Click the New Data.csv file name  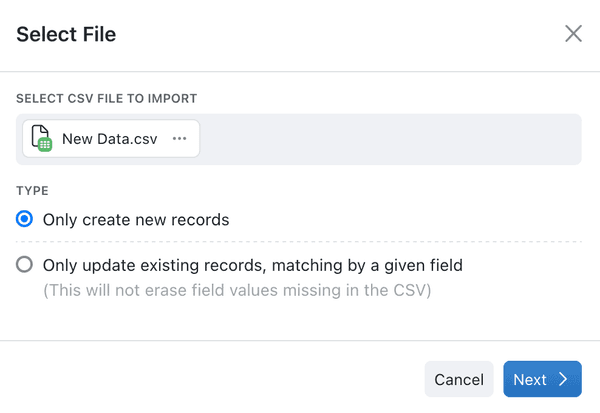pos(109,139)
